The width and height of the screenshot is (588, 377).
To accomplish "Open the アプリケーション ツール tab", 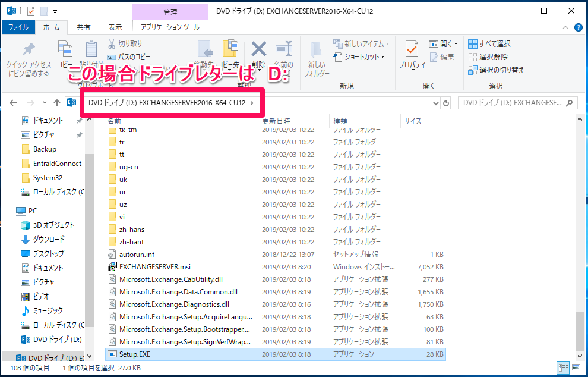I will point(170,27).
